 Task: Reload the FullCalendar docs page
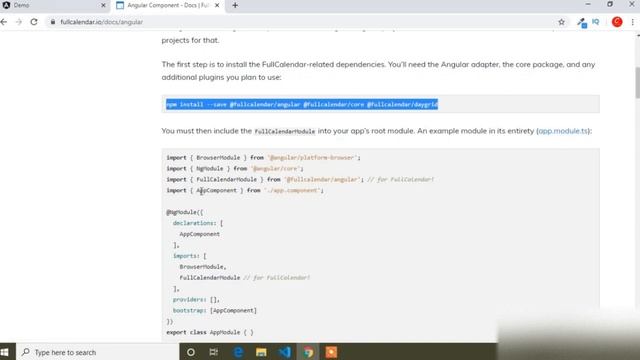34,22
